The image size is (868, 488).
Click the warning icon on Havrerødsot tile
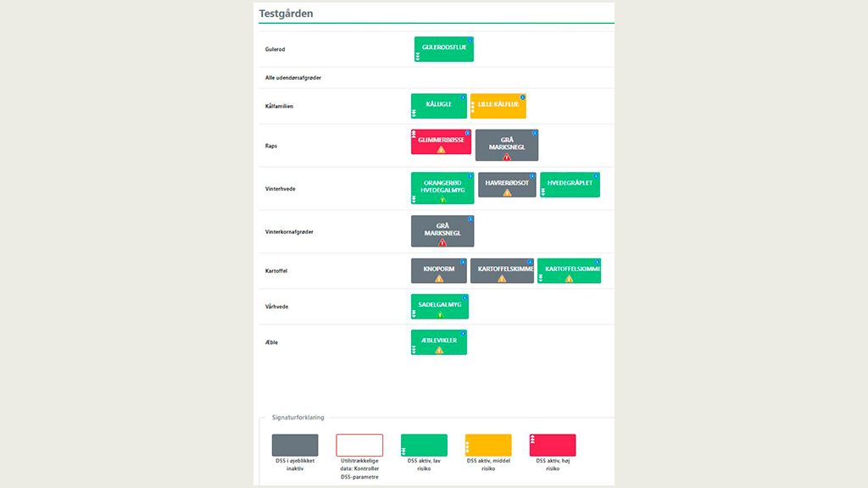[x=507, y=192]
